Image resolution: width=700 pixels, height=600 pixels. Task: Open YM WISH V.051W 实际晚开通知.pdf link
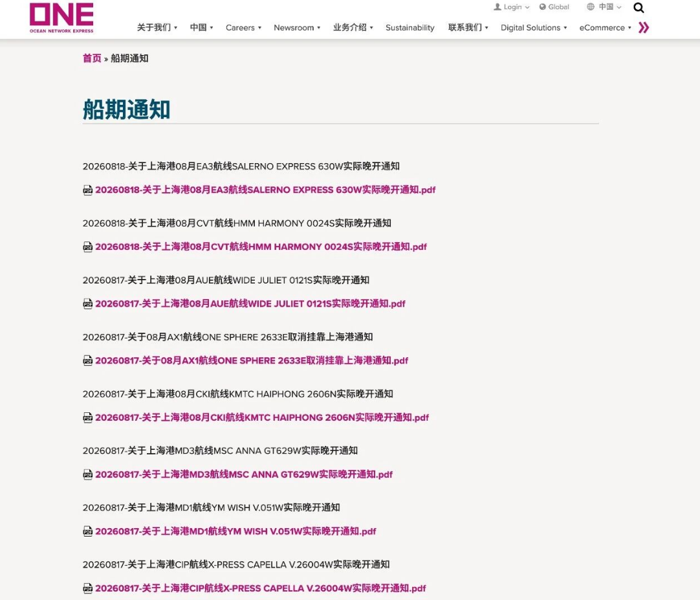tap(235, 531)
